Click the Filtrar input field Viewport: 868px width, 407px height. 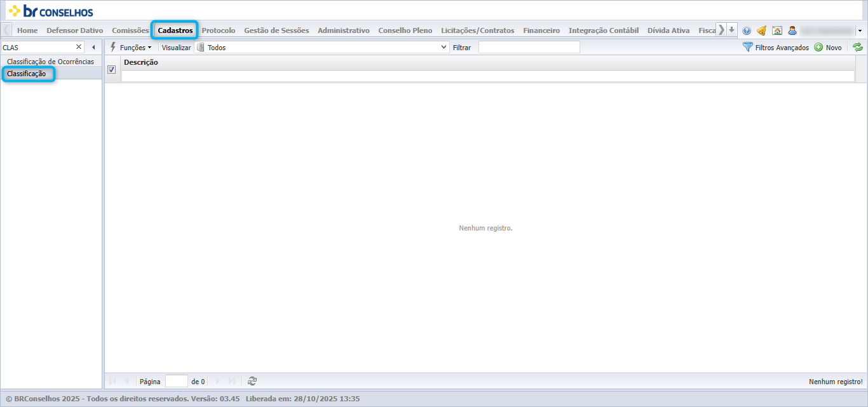[529, 47]
